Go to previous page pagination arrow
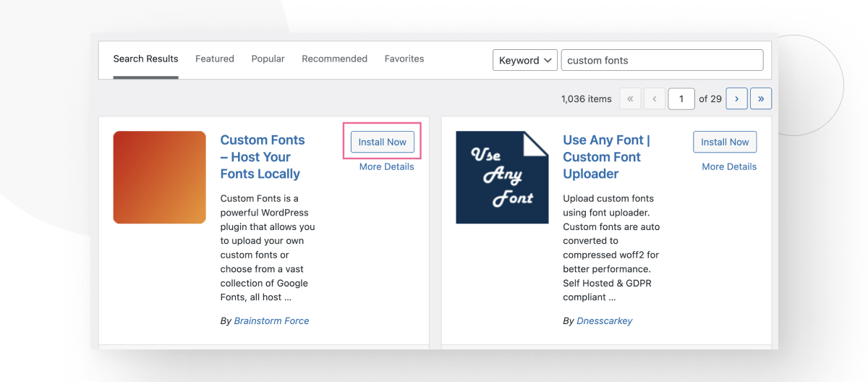 655,98
